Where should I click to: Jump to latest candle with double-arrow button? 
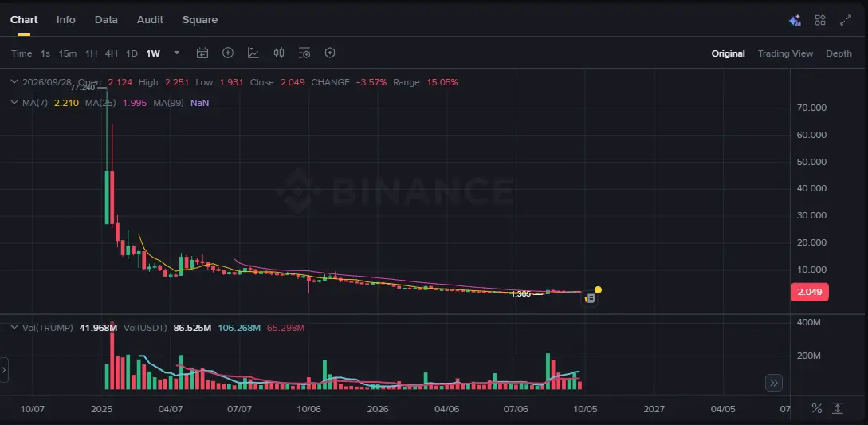(774, 382)
